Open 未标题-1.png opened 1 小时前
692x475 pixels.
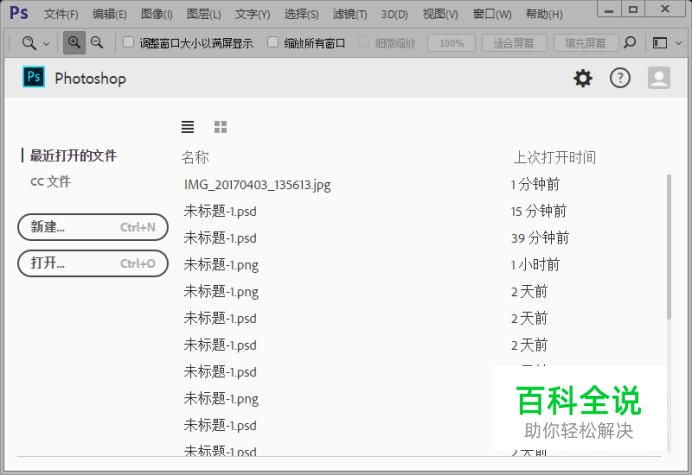pyautogui.click(x=221, y=265)
